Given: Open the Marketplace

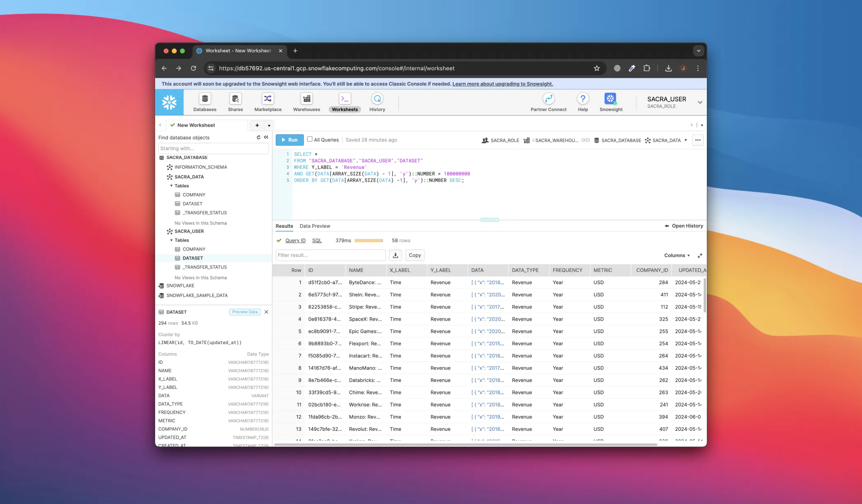Looking at the screenshot, I should pos(267,102).
